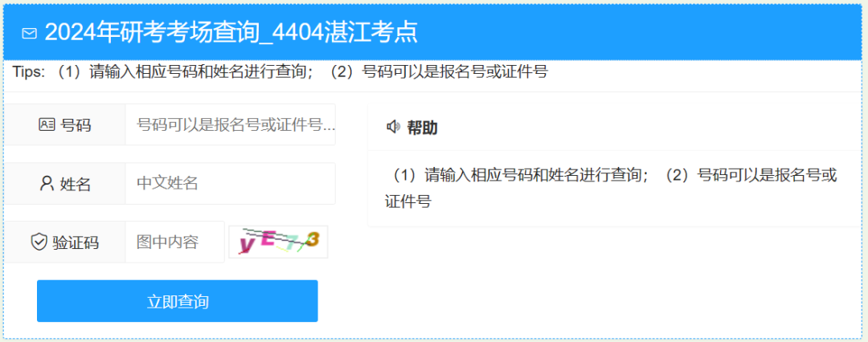Focus the 号码 input field
This screenshot has width=868, height=342.
point(231,124)
